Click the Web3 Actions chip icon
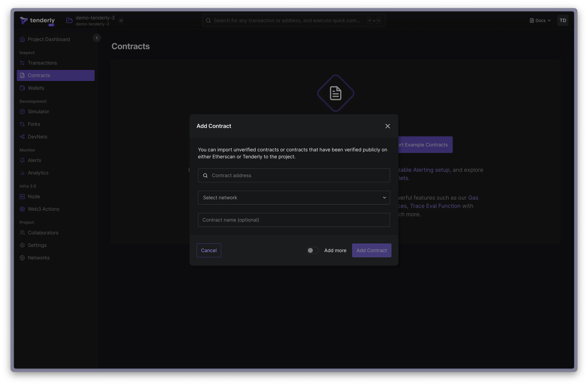The height and width of the screenshot is (385, 588). [x=22, y=209]
